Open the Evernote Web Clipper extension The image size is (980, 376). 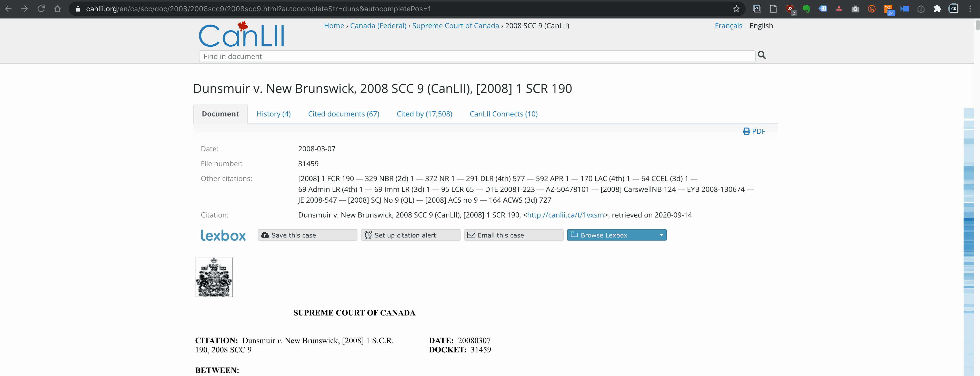pos(806,8)
